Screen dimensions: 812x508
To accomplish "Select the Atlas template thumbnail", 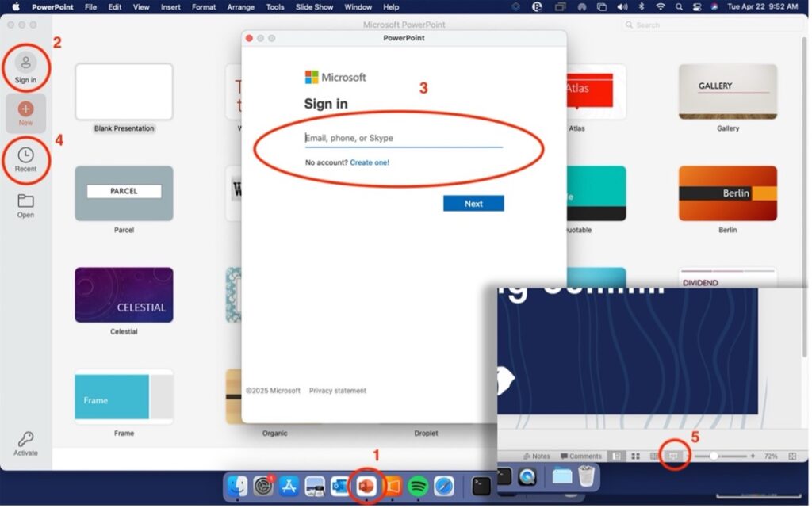I will (596, 92).
